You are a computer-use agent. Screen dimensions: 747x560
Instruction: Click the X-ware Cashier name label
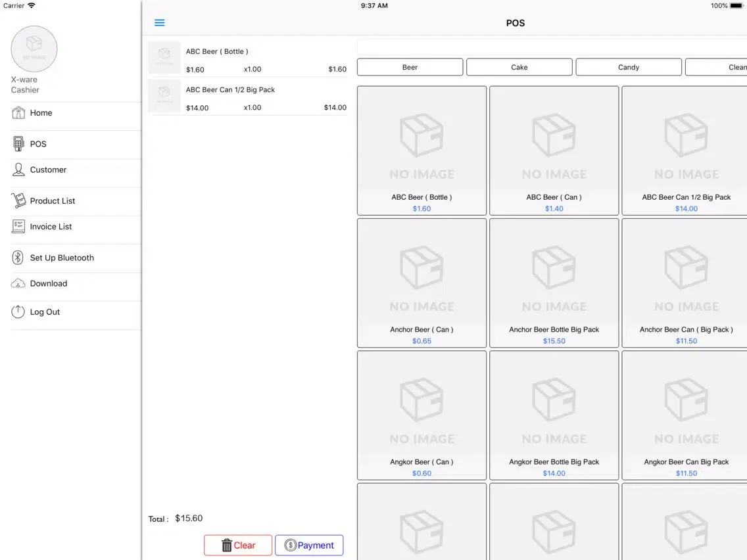25,85
